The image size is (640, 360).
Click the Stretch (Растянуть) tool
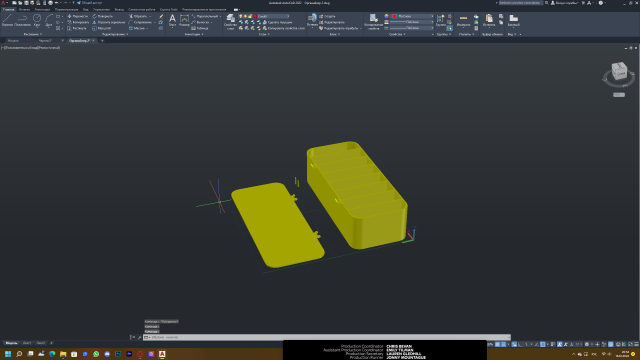tap(77, 28)
